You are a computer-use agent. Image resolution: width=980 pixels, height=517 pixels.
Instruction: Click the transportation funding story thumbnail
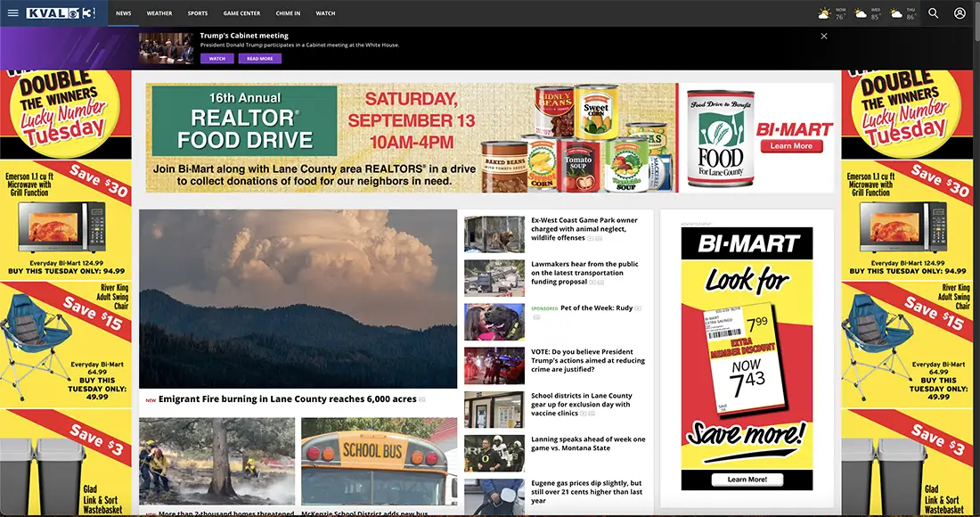494,278
